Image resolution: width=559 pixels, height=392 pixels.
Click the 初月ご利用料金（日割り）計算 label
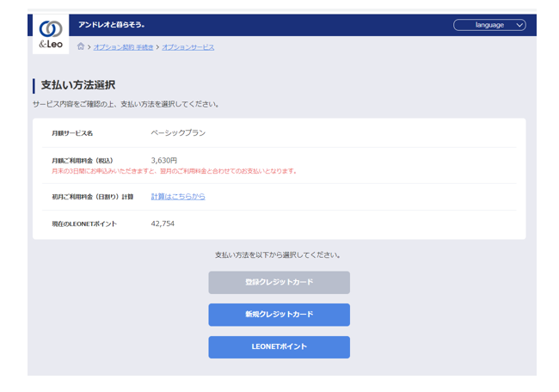point(92,197)
